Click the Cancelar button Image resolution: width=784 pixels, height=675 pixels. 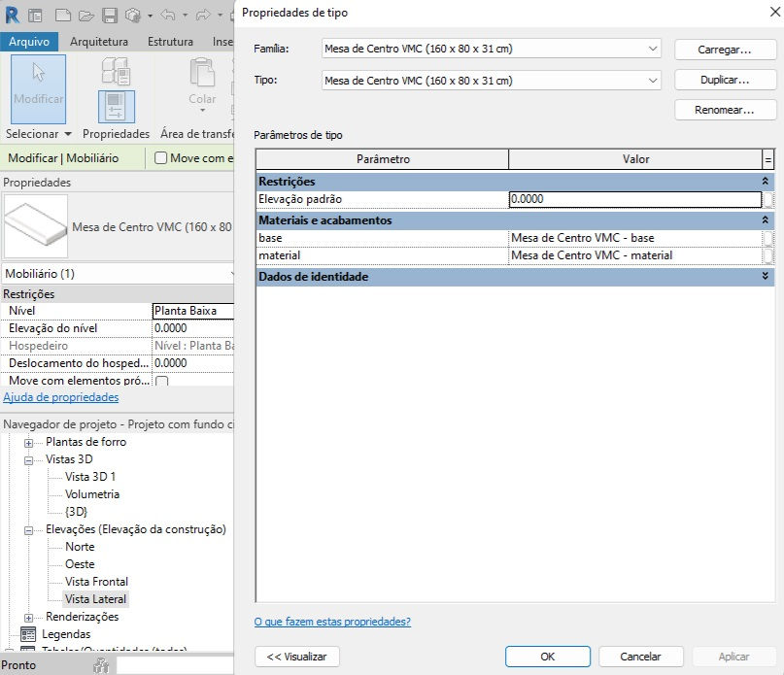coord(640,656)
